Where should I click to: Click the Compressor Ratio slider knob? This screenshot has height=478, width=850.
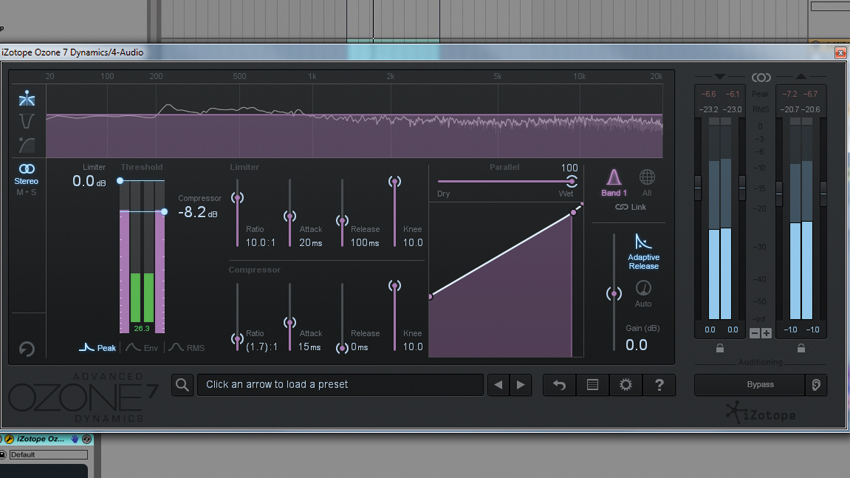coord(237,339)
